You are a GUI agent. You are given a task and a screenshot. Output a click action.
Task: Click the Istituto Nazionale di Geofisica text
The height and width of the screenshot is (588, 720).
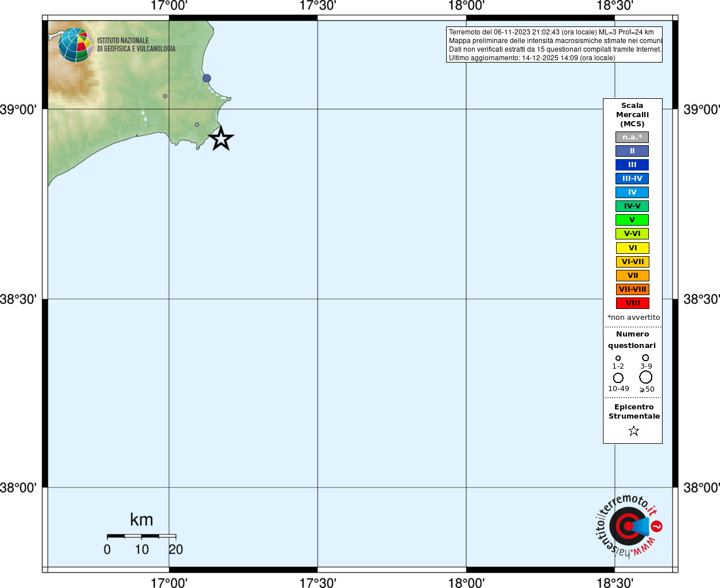coord(136,45)
